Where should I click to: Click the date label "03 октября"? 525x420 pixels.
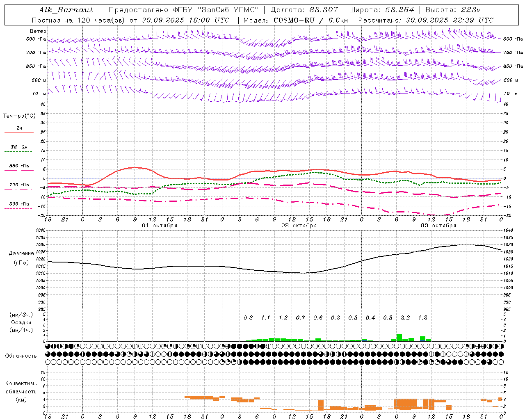pos(438,226)
